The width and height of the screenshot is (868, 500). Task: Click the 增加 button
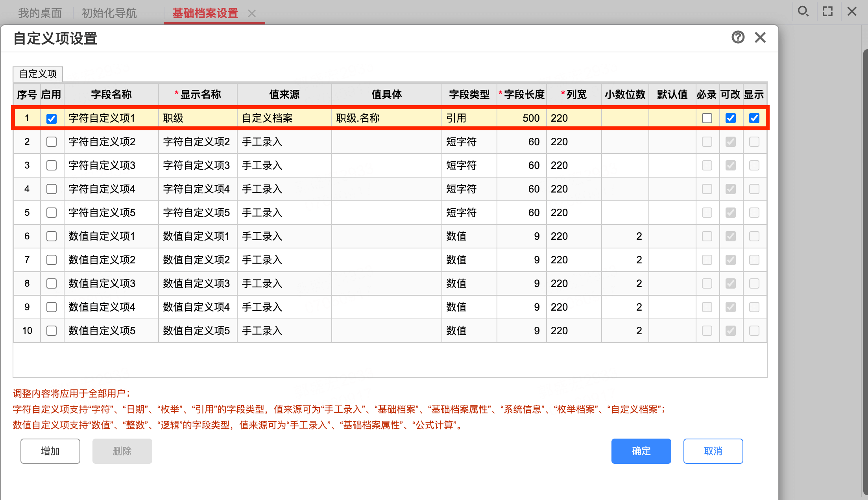[50, 451]
